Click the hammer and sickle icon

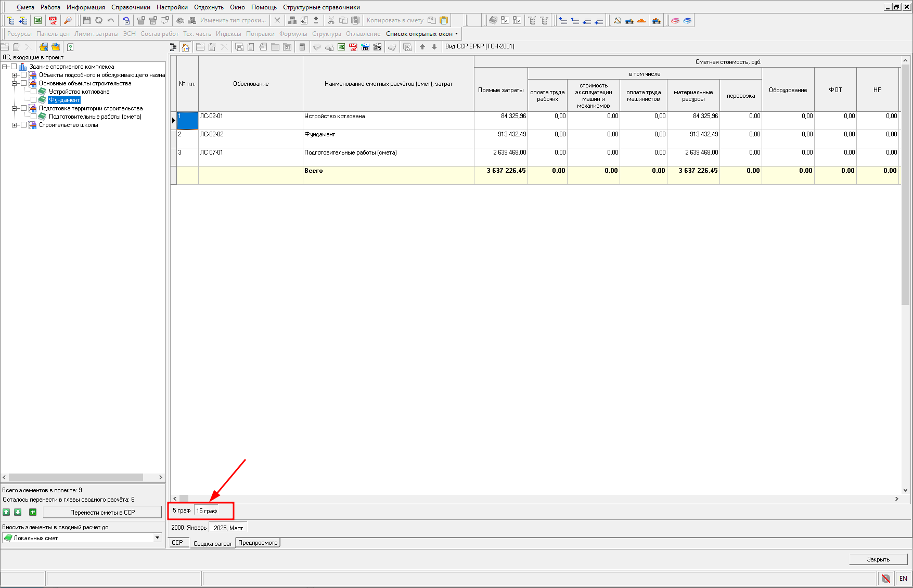[618, 21]
